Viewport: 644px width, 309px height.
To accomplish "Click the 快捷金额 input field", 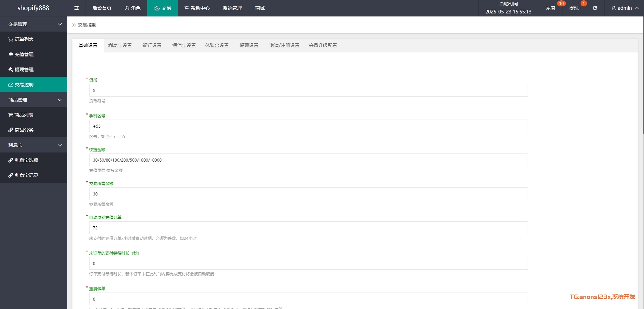I will coord(308,160).
